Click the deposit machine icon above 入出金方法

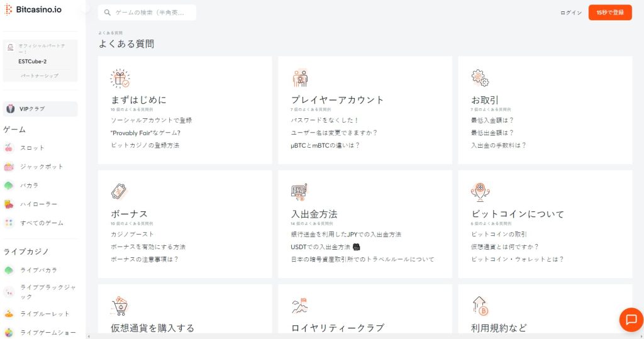point(299,192)
